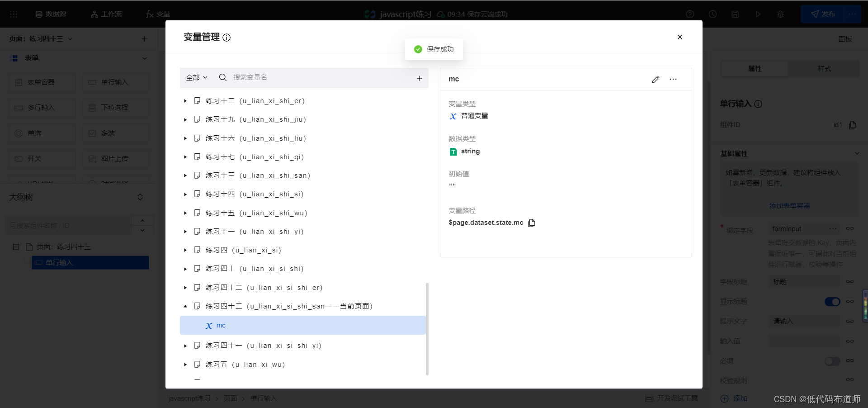
Task: Switch to 样式 tab
Action: [x=824, y=69]
